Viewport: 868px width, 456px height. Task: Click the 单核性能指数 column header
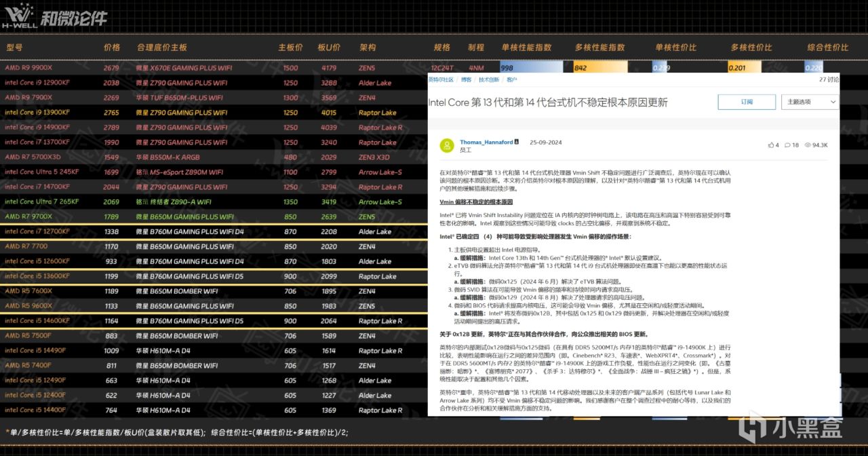pos(527,47)
